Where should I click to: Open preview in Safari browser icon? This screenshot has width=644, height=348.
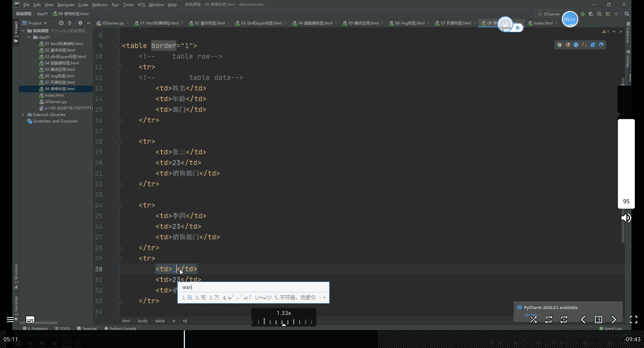(x=576, y=45)
